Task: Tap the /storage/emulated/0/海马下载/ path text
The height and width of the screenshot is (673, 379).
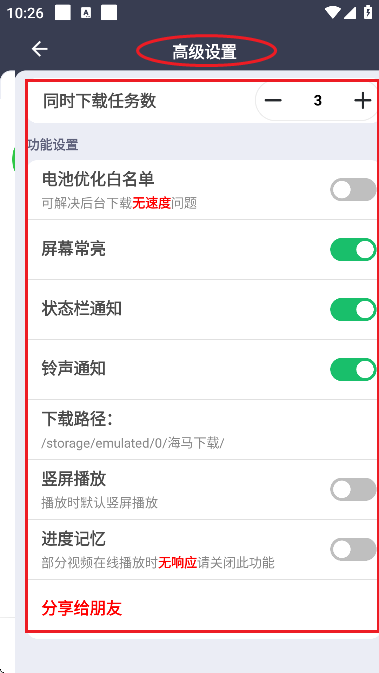Action: coord(133,443)
